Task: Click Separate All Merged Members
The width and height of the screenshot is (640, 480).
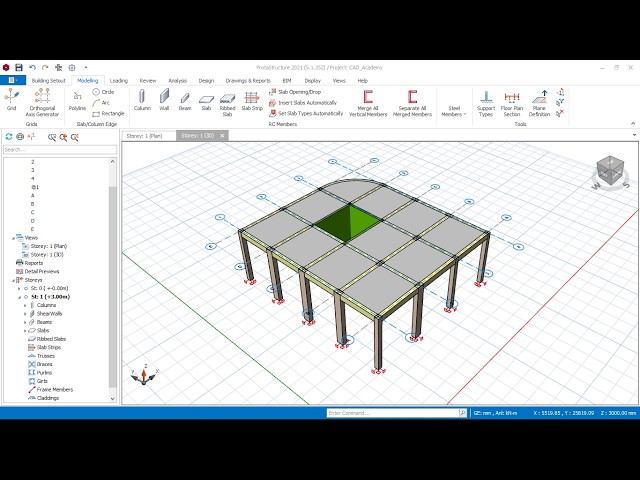Action: tap(412, 104)
